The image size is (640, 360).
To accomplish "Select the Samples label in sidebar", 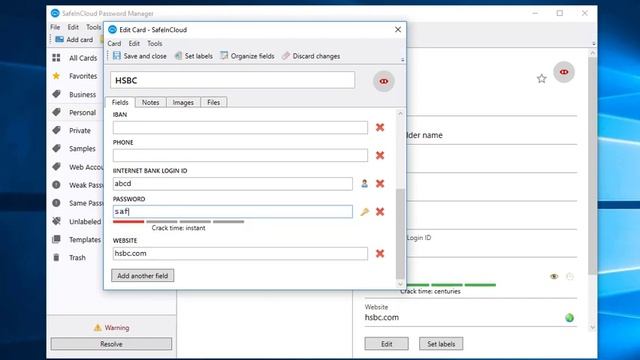I will click(x=82, y=149).
